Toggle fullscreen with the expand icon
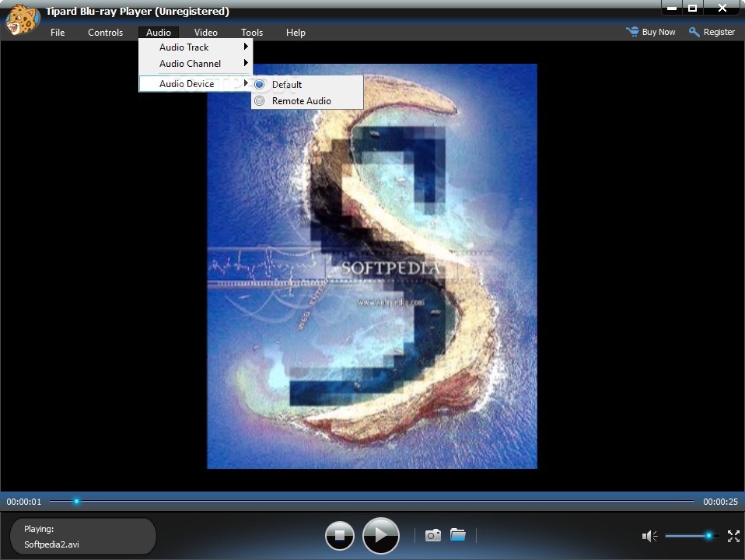 coord(733,536)
